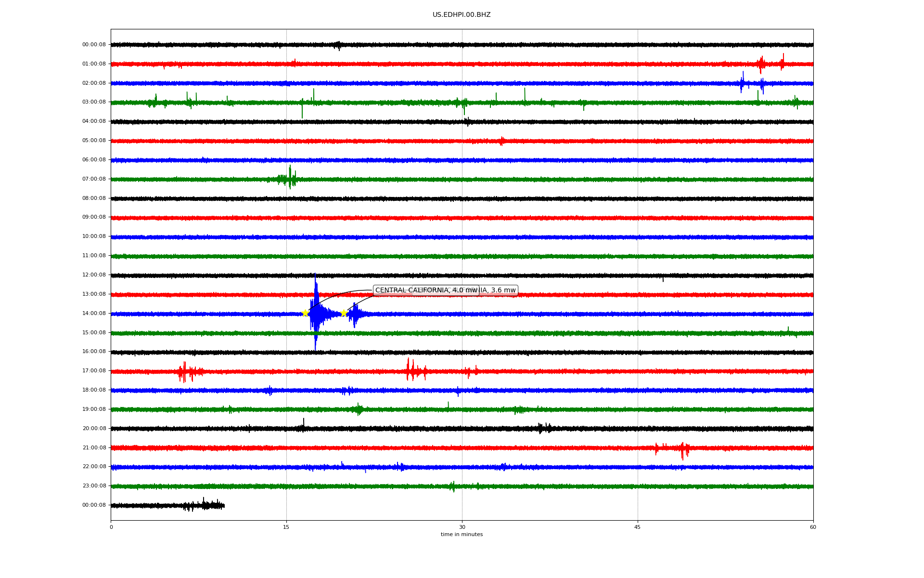The image size is (924, 578).
Task: Click the US.EDHPI.00.BHZ plot title
Action: [462, 15]
